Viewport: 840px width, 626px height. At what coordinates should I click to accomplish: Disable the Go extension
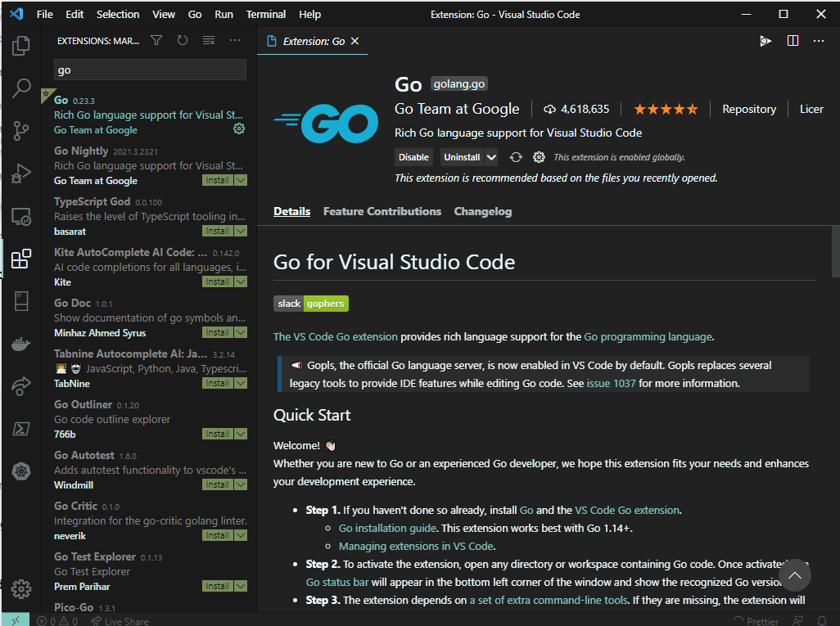[x=413, y=157]
